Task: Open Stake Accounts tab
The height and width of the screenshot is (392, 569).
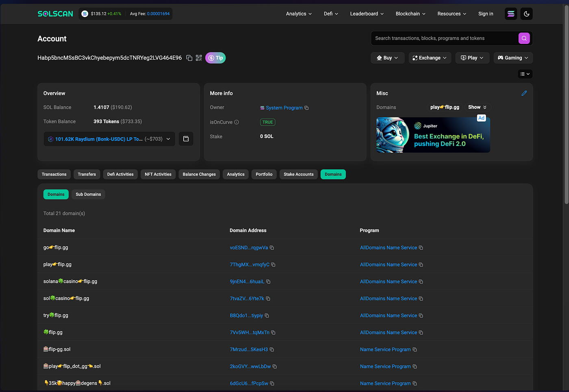Action: 299,174
